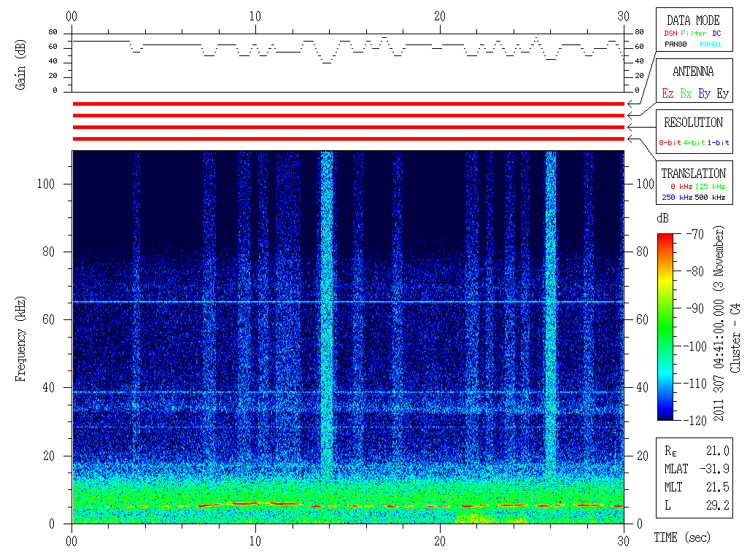The image size is (747, 560).
Task: Click the horizontal 65 kHz line in spectrogram
Action: [x=348, y=302]
